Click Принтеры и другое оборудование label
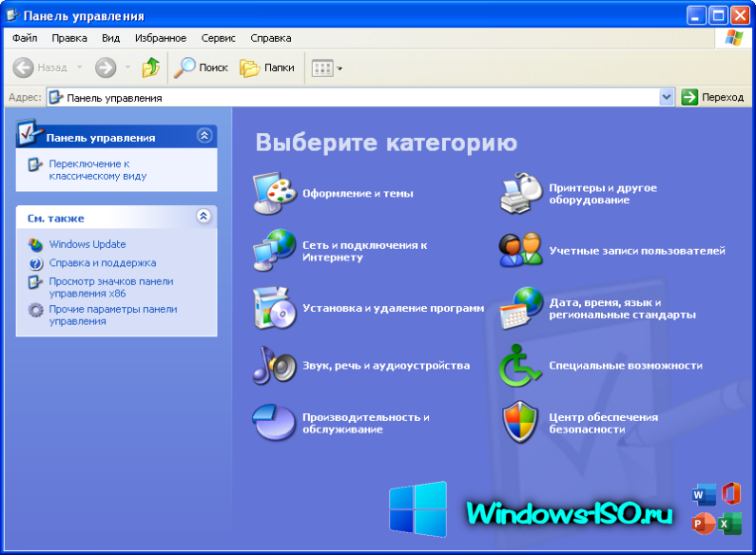 (x=603, y=194)
